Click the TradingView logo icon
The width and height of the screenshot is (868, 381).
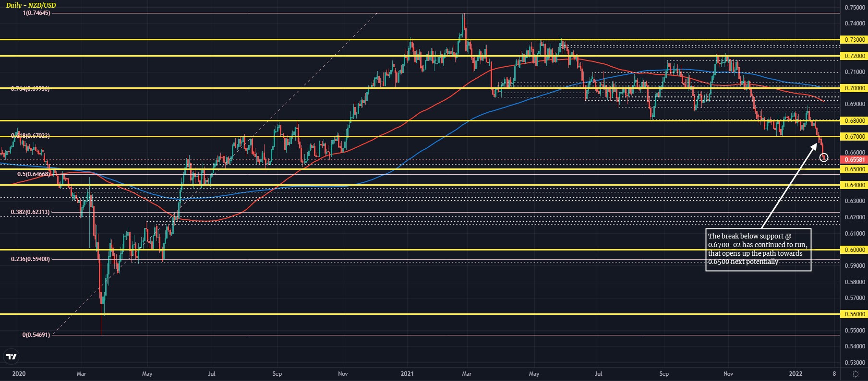tap(11, 357)
